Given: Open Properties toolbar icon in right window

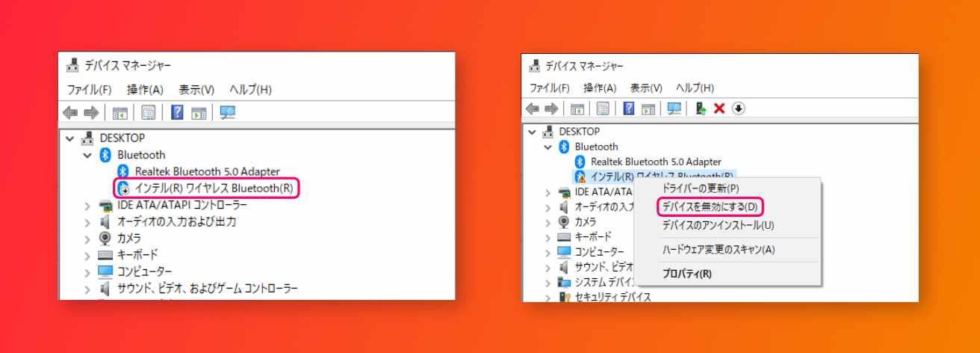Looking at the screenshot, I should [x=604, y=109].
